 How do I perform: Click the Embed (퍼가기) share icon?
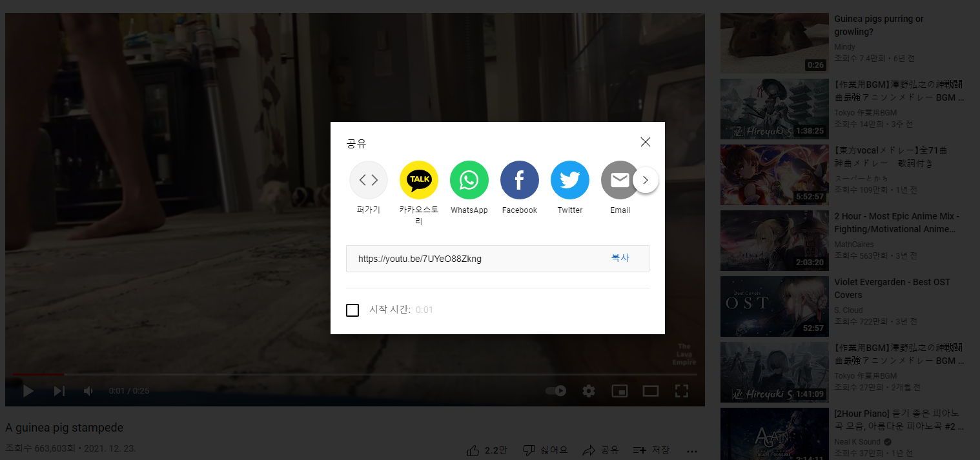click(x=369, y=180)
